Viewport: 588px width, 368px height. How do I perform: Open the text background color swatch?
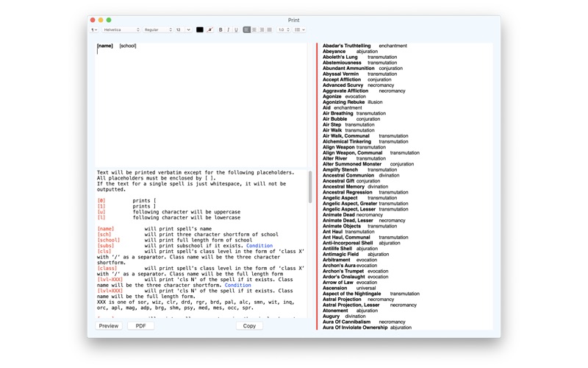[210, 29]
